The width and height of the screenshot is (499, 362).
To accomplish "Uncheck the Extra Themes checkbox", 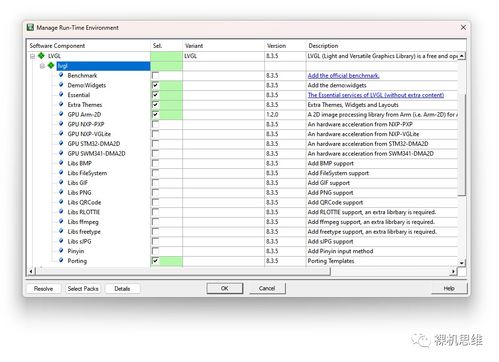I will click(x=155, y=105).
